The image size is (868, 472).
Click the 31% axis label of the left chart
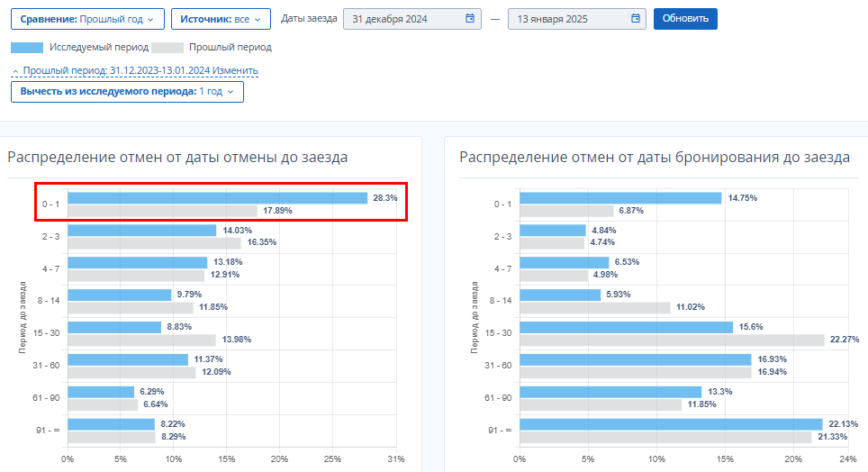tap(396, 459)
